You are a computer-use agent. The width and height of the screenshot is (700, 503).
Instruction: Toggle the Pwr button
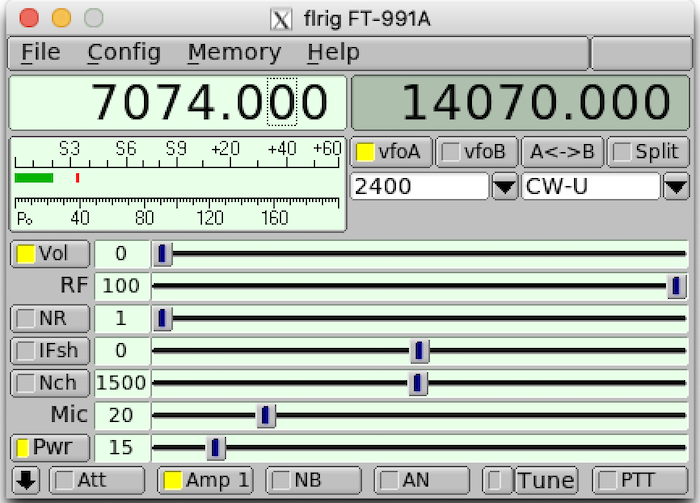click(x=49, y=447)
